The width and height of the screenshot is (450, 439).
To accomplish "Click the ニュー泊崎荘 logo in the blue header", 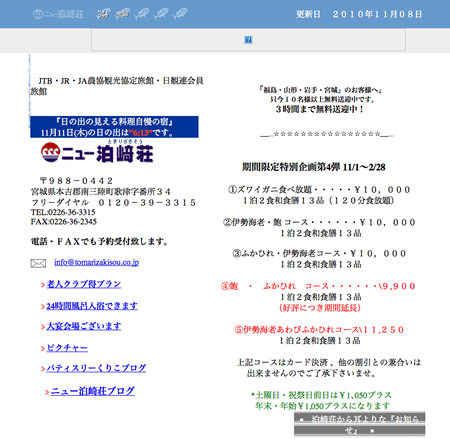I will (x=58, y=14).
